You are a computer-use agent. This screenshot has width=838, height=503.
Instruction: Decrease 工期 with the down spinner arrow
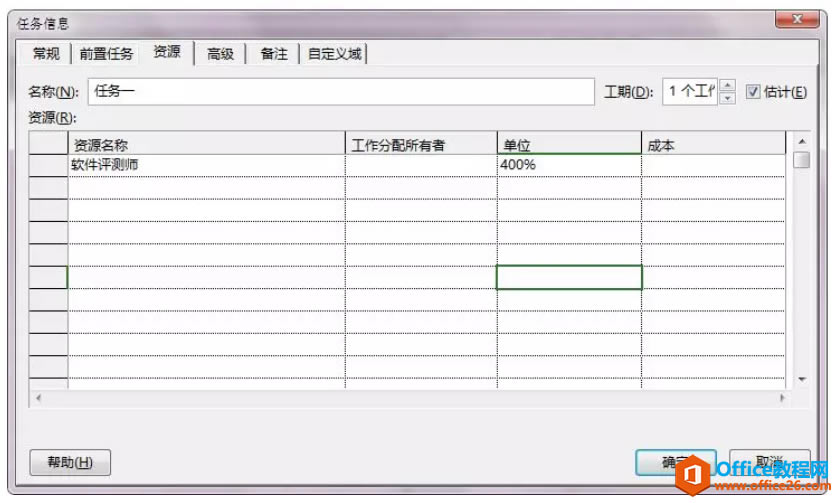[x=727, y=98]
